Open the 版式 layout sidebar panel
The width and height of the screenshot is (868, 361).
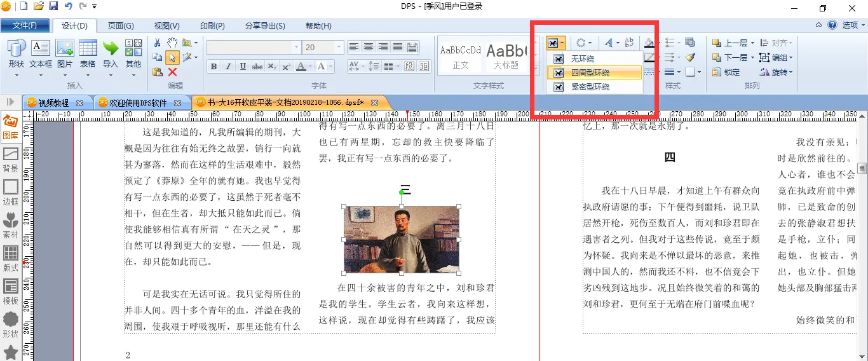11,259
